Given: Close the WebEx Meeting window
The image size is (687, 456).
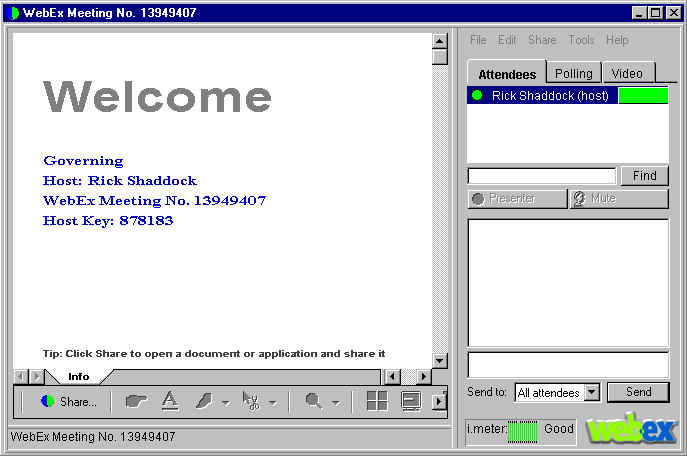Looking at the screenshot, I should (x=673, y=13).
